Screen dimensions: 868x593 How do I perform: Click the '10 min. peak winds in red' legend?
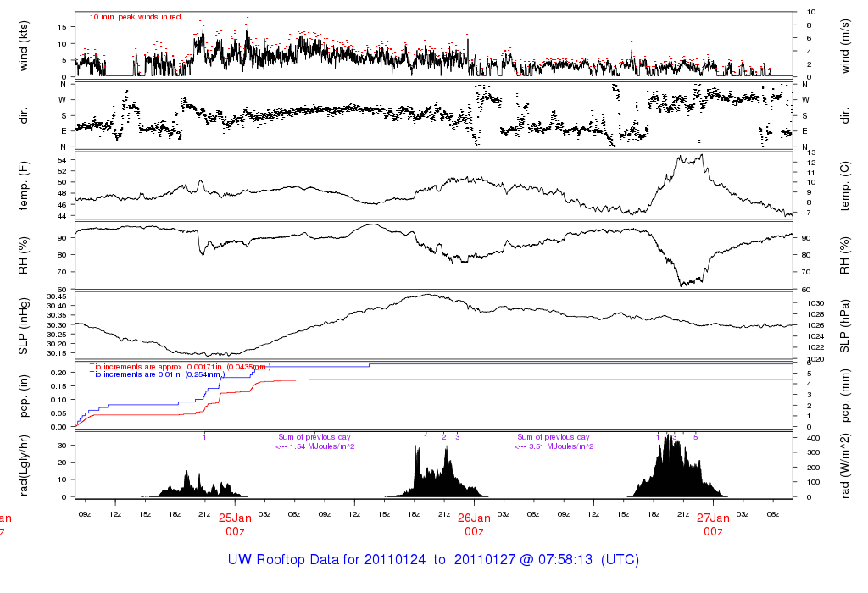(x=135, y=16)
